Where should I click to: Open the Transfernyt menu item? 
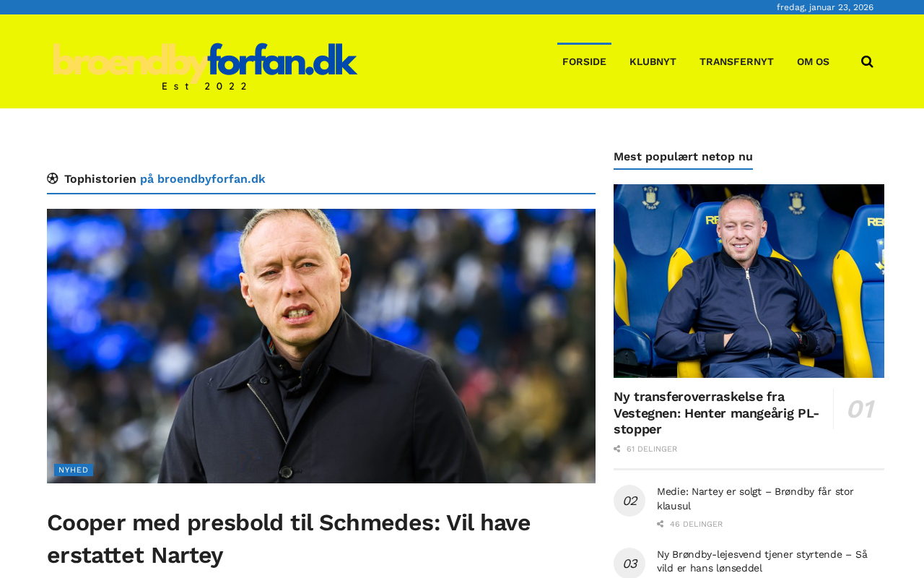coord(736,62)
